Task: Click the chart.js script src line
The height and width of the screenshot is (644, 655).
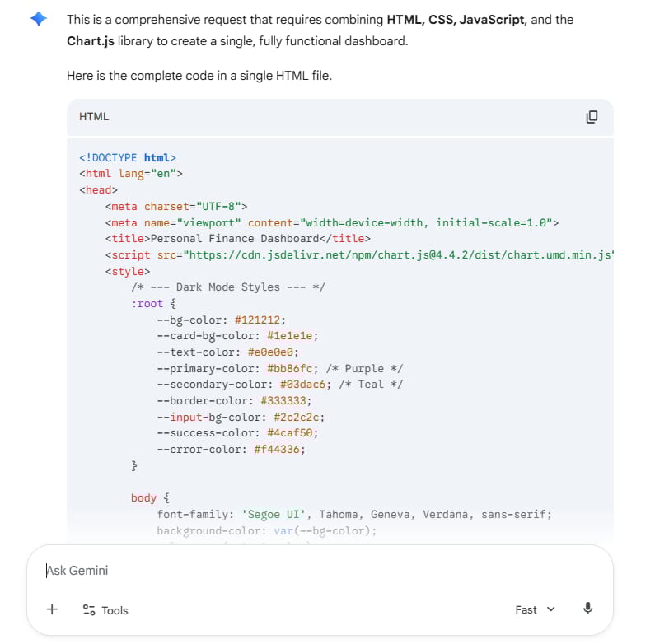Action: click(359, 254)
